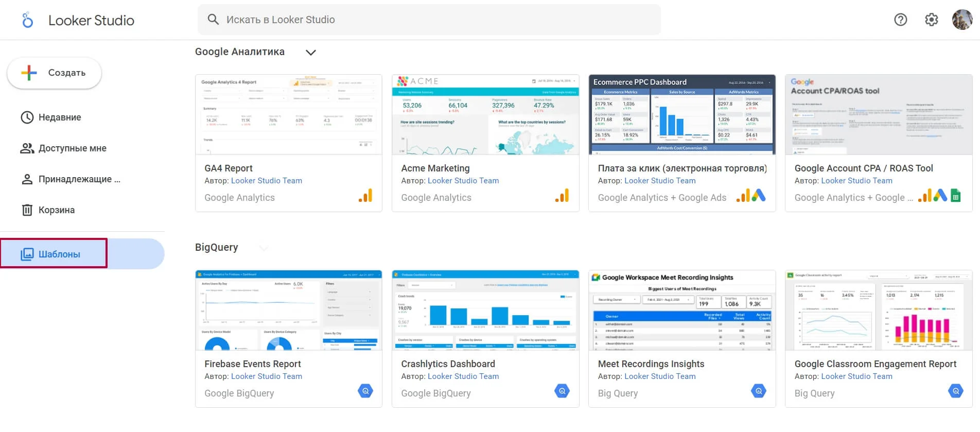
Task: Open the help question mark icon
Action: (x=900, y=20)
